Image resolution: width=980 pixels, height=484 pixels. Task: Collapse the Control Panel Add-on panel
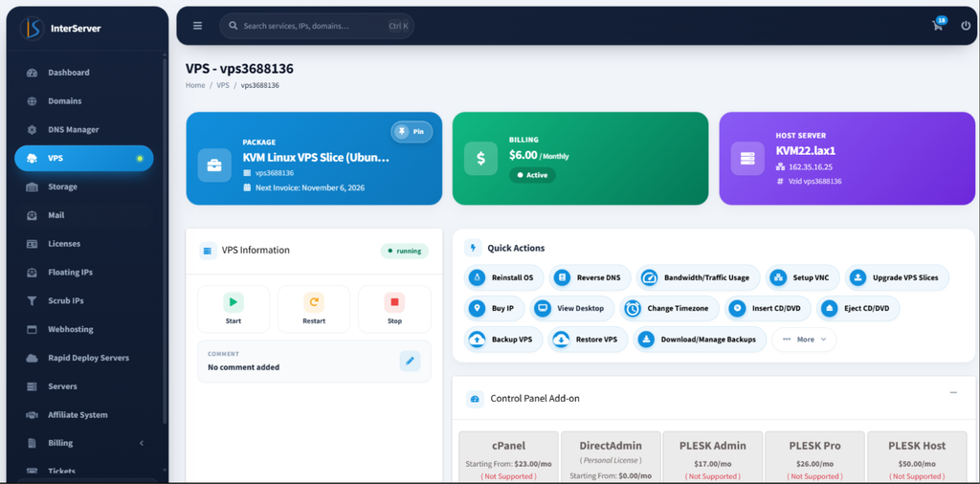coord(953,393)
